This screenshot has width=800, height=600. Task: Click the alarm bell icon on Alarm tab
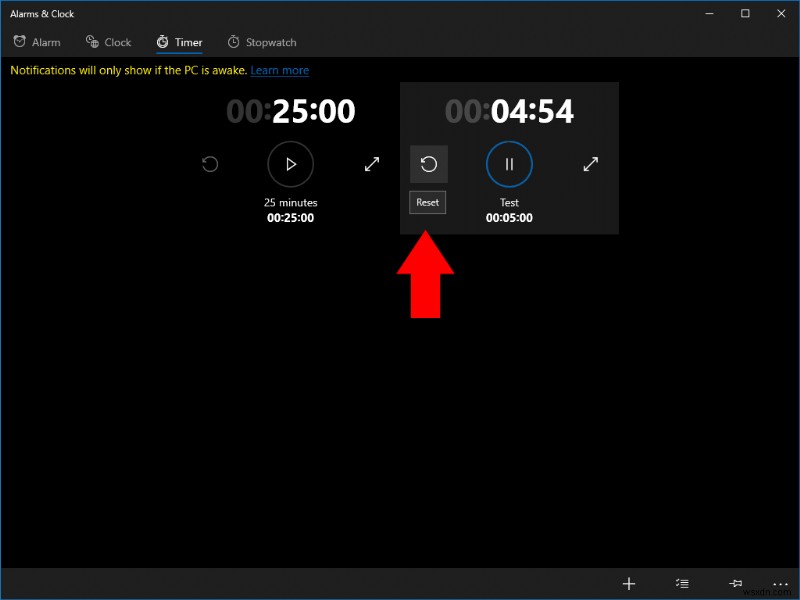pos(20,42)
